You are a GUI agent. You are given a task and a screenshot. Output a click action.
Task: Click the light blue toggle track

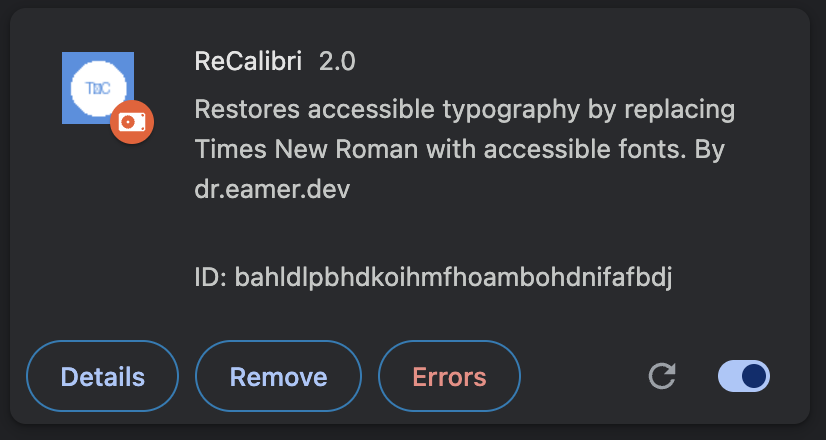tap(730, 376)
